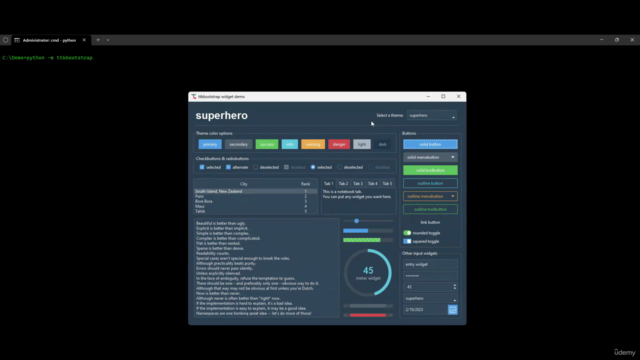Select the 'Paris' row in table
Screen dimensions: 640x360
click(256, 196)
